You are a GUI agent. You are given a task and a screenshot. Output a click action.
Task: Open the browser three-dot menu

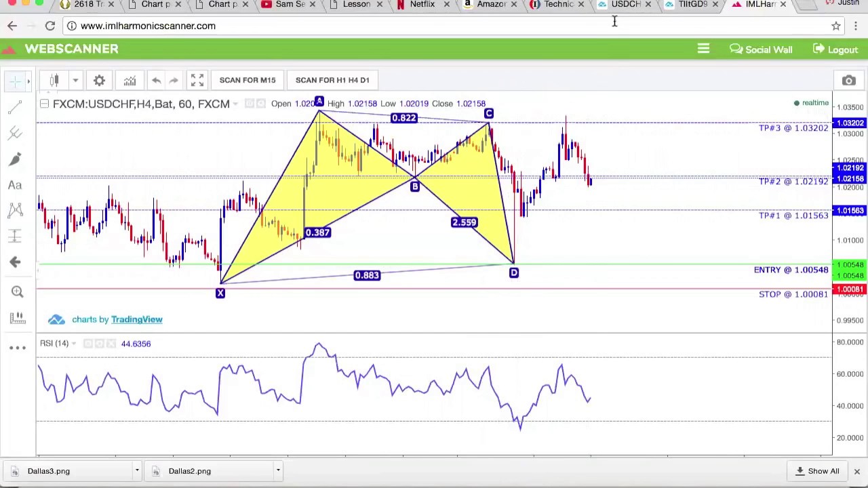pos(856,26)
